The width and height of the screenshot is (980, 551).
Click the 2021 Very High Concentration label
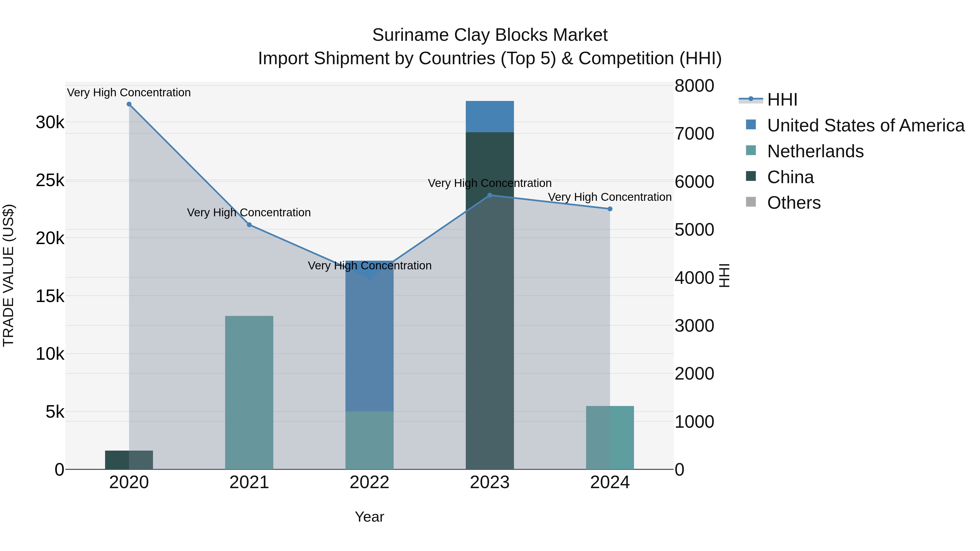pos(249,213)
